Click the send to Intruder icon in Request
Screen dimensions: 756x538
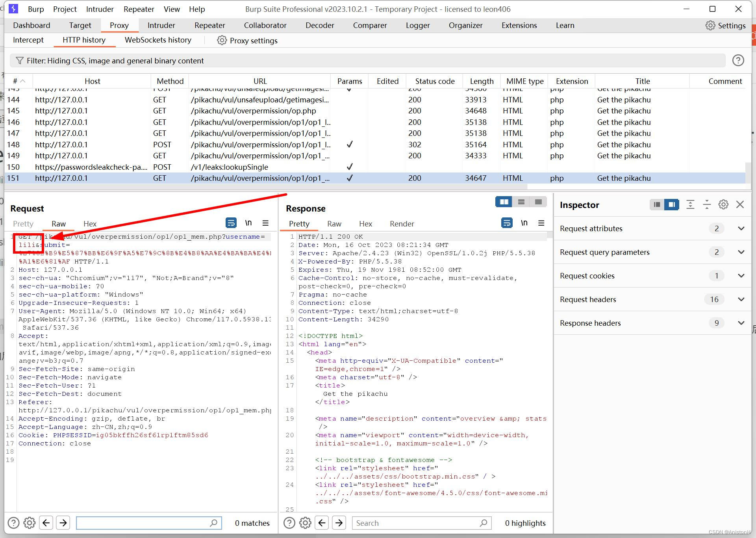click(x=265, y=224)
